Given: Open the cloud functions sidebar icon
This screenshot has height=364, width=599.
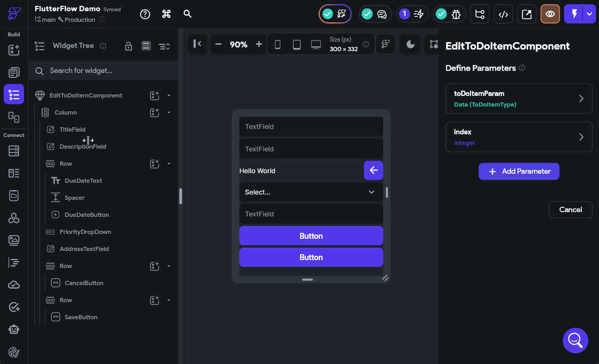Looking at the screenshot, I should click(14, 285).
